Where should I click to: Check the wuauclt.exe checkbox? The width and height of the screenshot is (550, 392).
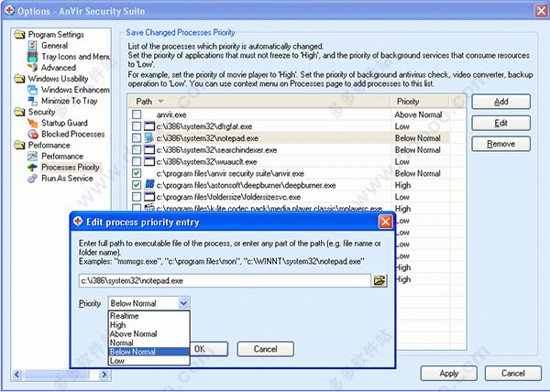pyautogui.click(x=137, y=161)
